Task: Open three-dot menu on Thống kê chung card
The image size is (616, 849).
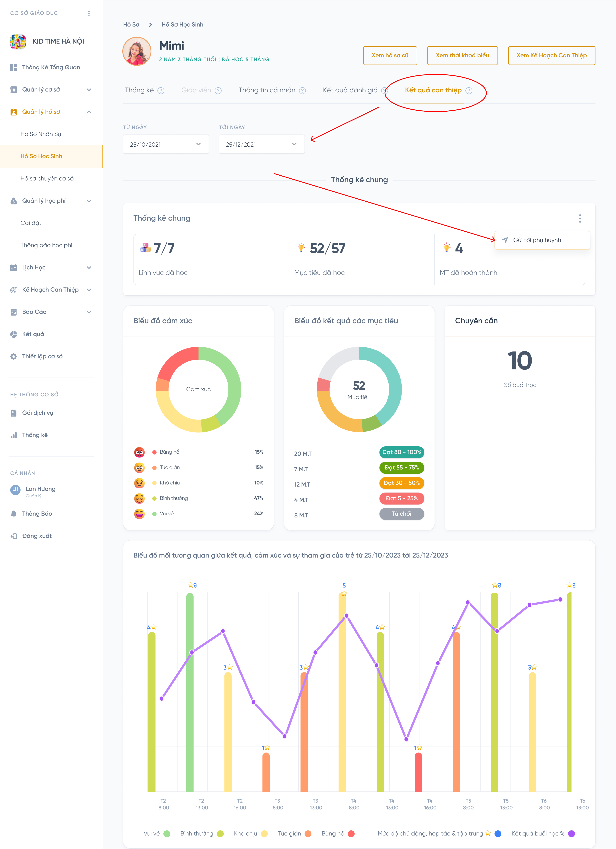Action: click(580, 218)
